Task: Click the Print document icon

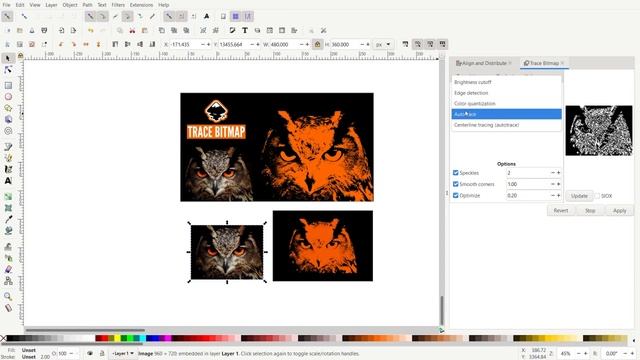Action: coord(44,31)
